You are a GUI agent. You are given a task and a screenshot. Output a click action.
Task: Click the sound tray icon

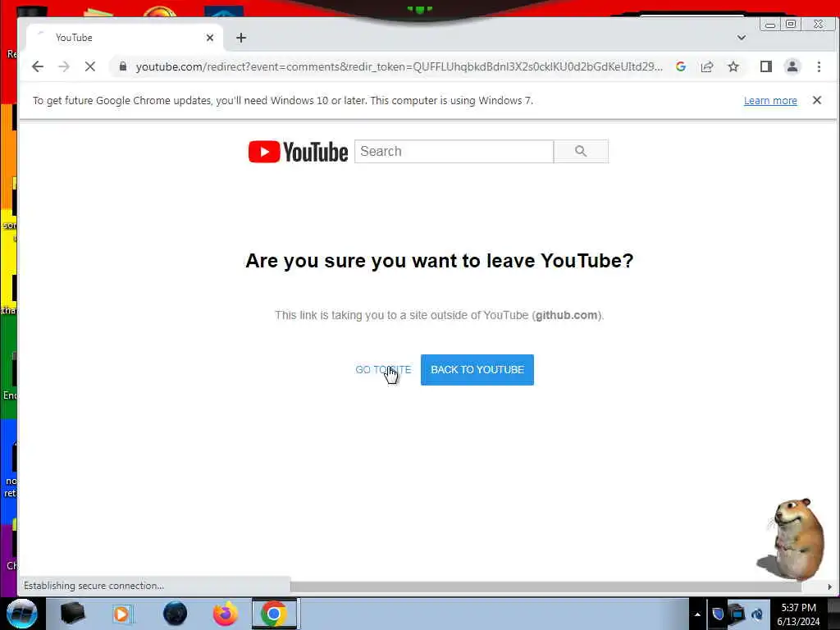(x=757, y=614)
